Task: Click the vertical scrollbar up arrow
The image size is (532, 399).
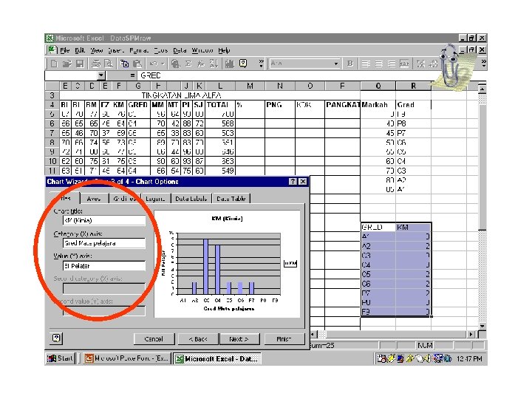Action: point(482,89)
